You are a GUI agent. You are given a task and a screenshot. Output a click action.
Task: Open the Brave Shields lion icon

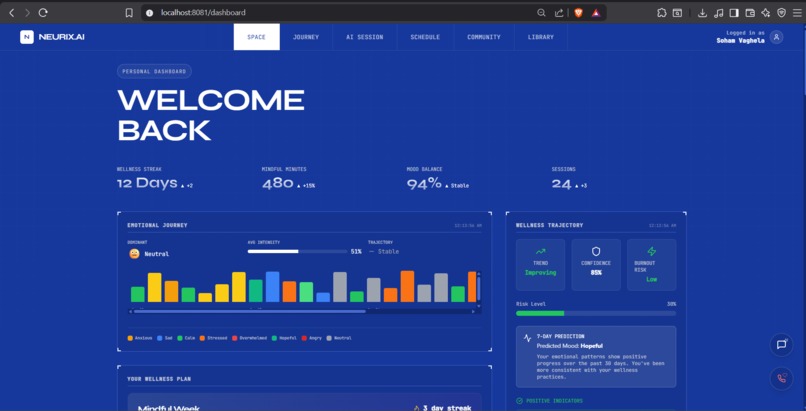578,13
